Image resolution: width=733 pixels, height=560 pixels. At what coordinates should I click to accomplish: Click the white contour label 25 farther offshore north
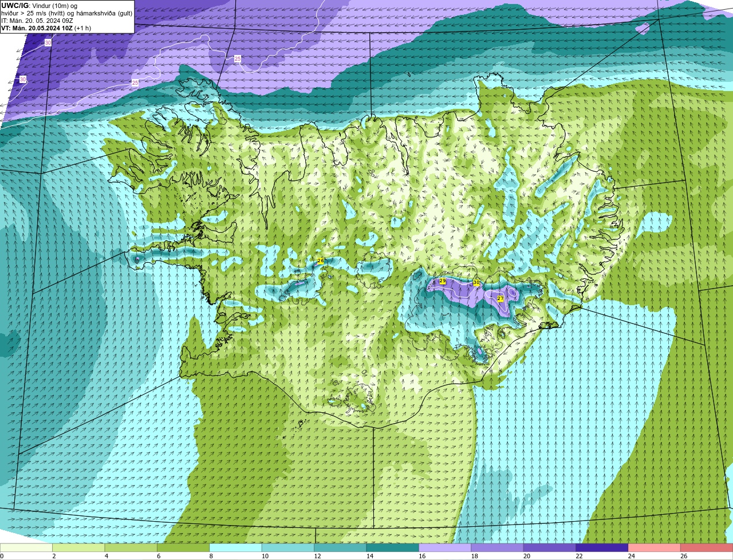pyautogui.click(x=238, y=59)
